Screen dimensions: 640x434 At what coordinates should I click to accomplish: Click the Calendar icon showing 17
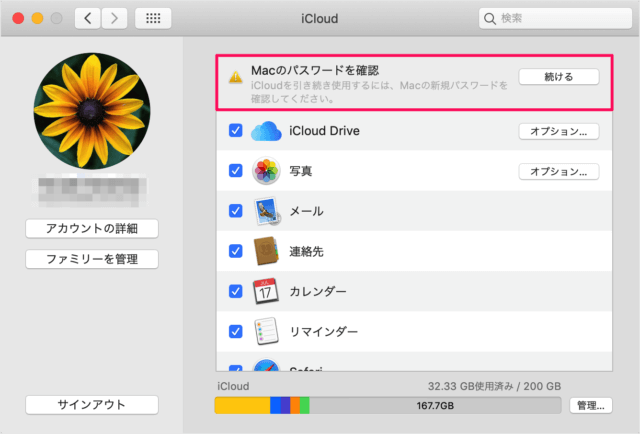pos(266,291)
